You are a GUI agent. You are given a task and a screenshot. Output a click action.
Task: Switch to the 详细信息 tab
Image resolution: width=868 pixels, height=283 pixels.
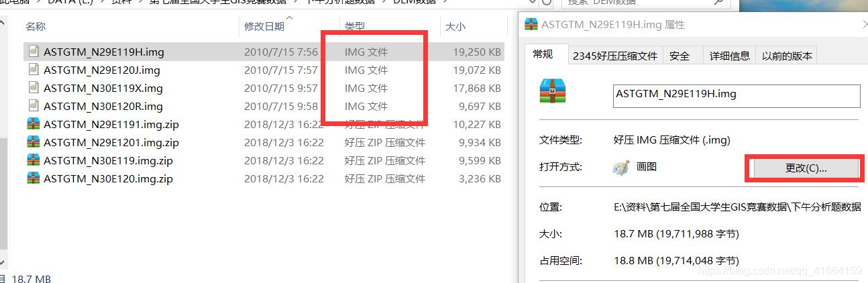point(730,56)
